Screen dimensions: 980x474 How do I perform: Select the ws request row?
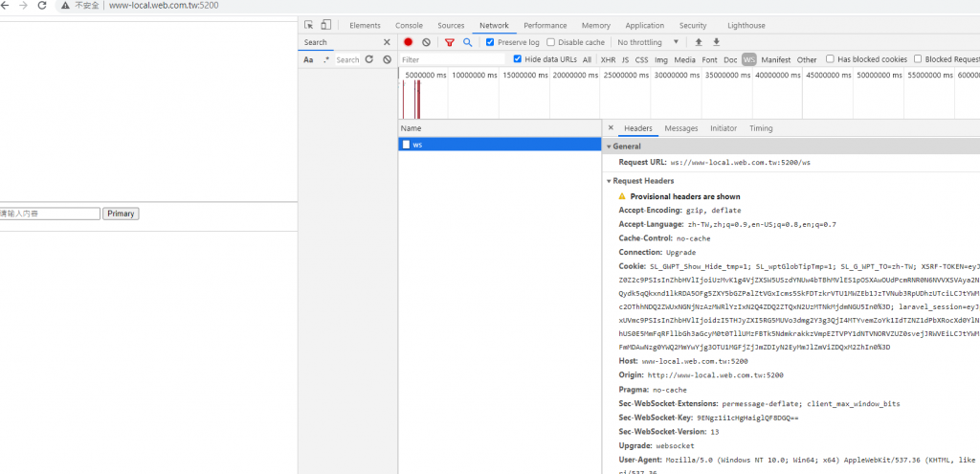point(500,145)
